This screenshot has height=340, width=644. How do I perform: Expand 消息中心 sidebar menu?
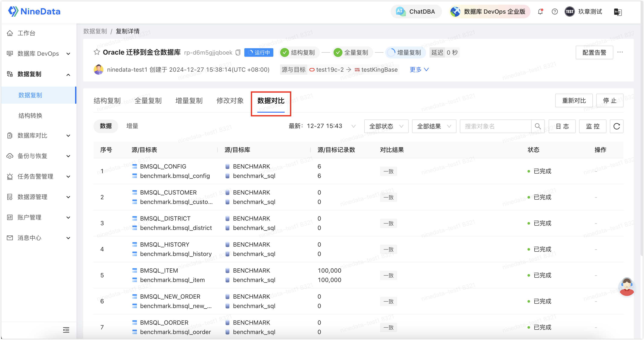[x=39, y=238]
